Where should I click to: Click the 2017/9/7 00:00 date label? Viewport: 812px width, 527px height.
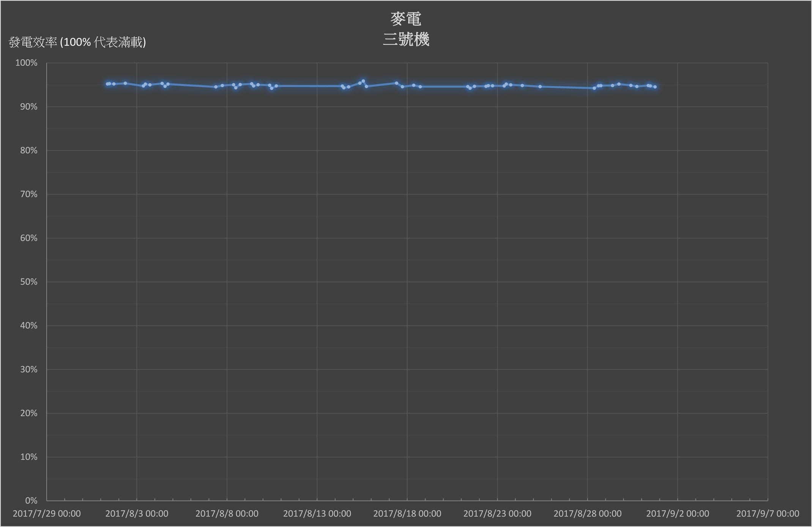point(768,514)
